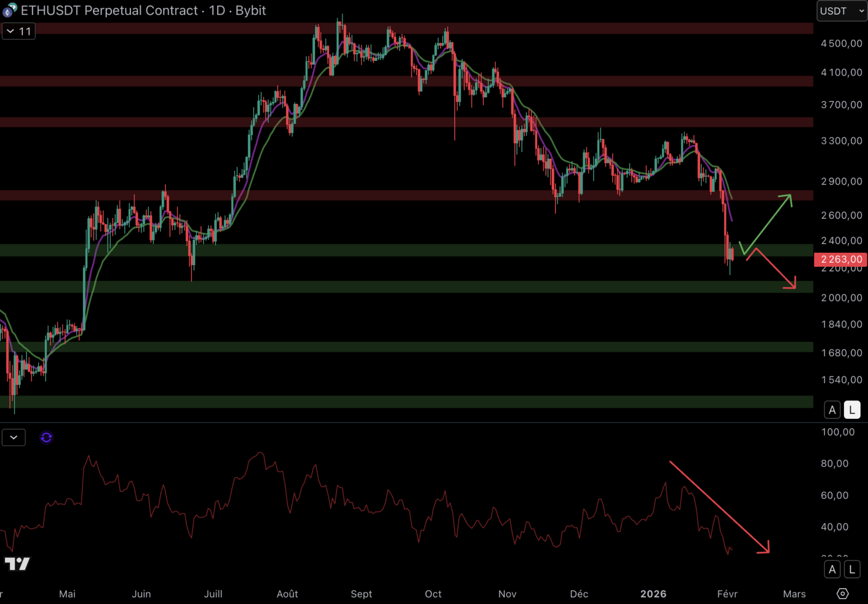Click the purple sync icon in indicator pane
Screen dimensions: 868x604
pyautogui.click(x=46, y=437)
